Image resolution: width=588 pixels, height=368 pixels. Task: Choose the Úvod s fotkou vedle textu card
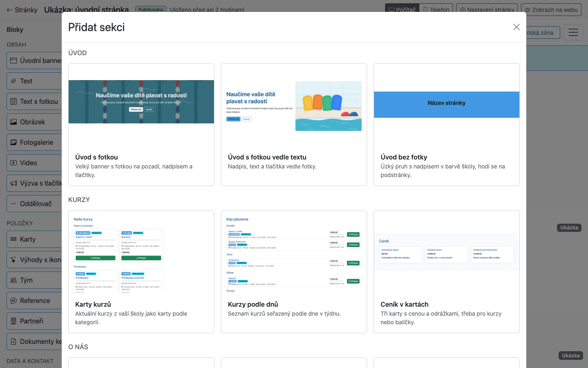pyautogui.click(x=294, y=125)
